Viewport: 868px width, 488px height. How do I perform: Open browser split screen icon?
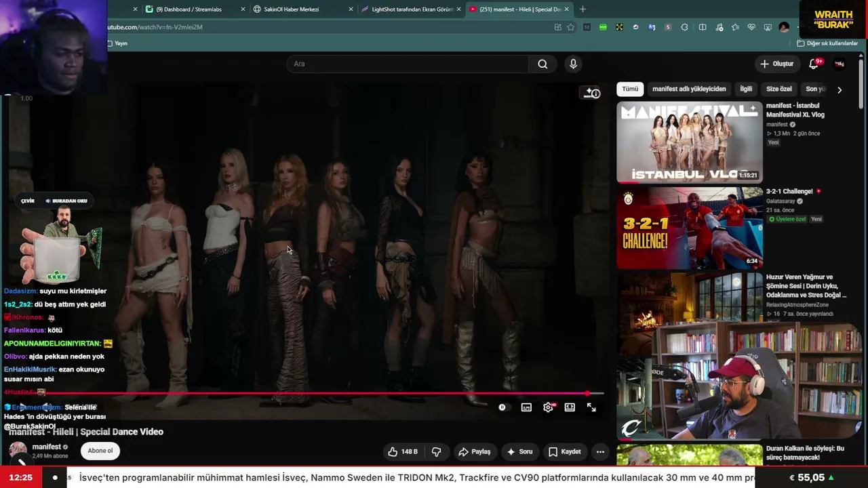pyautogui.click(x=703, y=27)
